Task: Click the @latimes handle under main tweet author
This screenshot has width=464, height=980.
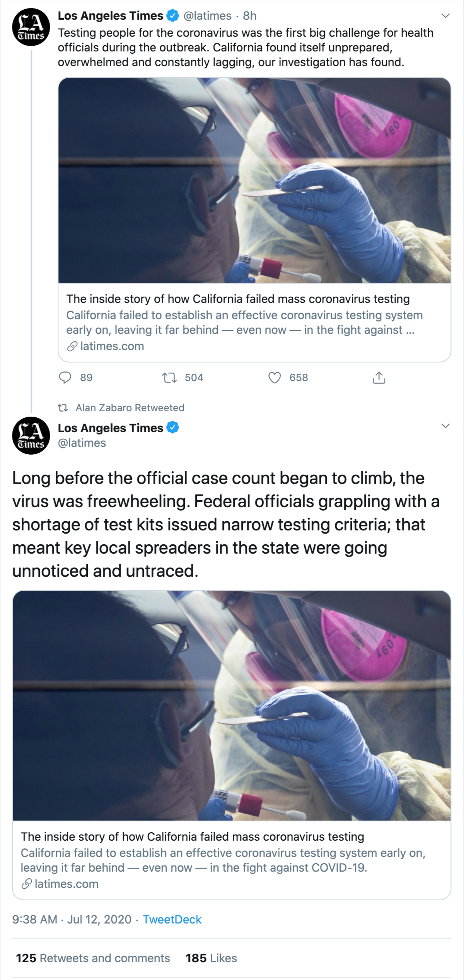Action: [82, 443]
